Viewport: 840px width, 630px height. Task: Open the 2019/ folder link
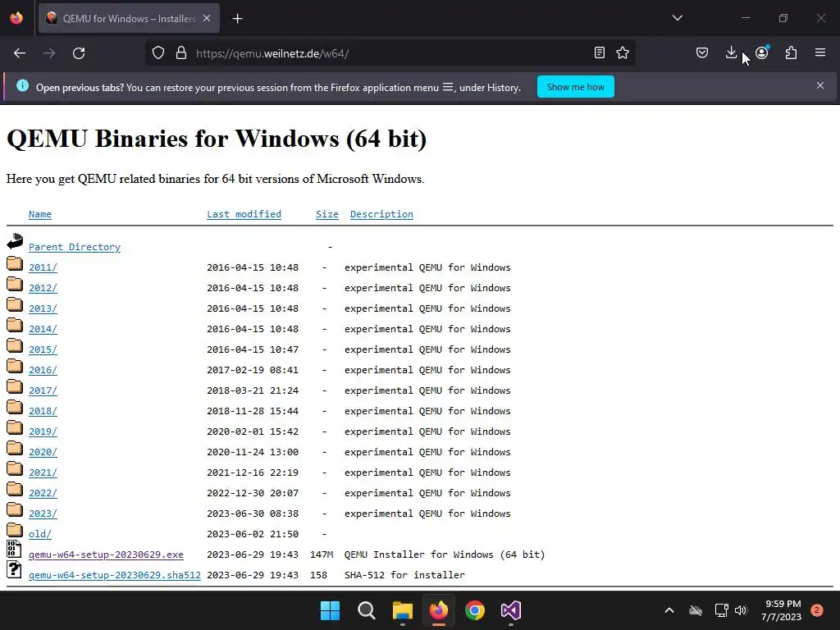pyautogui.click(x=43, y=431)
